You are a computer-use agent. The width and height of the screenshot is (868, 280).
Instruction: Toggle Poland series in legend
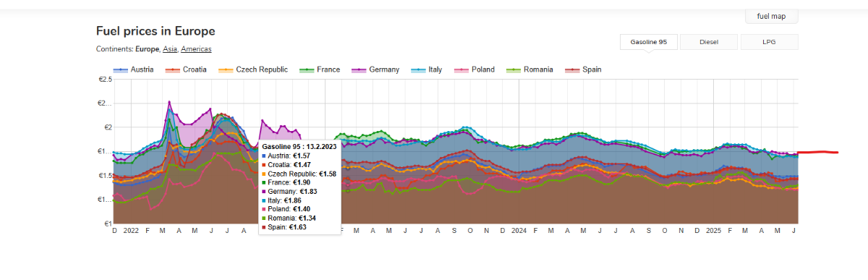[x=475, y=69]
